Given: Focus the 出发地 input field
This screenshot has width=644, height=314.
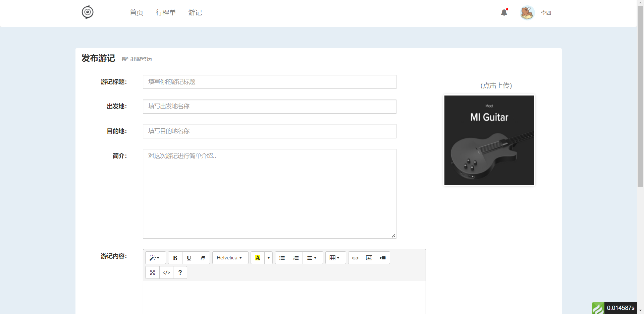Looking at the screenshot, I should pos(269,107).
